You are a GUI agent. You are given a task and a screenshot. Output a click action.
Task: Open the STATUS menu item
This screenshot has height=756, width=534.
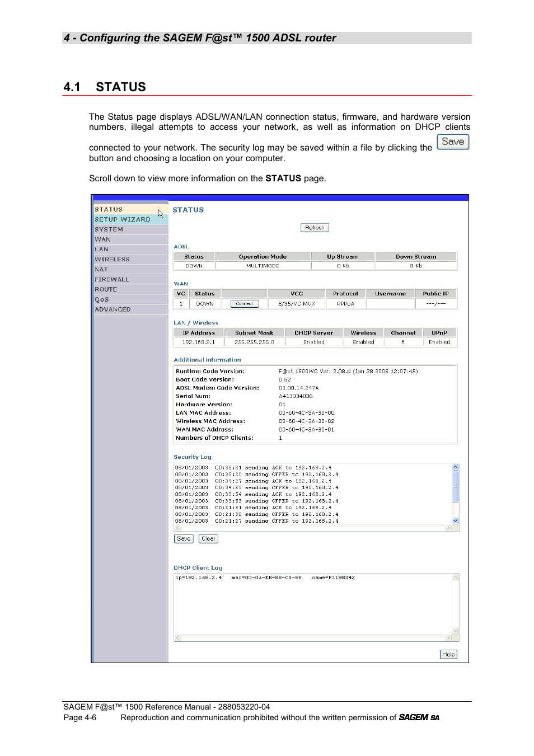pyautogui.click(x=130, y=209)
